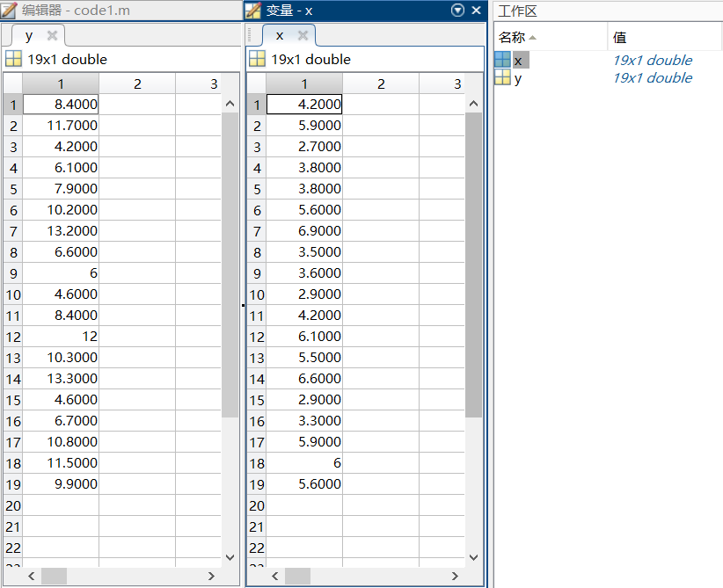Screen dimensions: 723x588
Task: Select y cell with value 12
Action: [x=61, y=337]
